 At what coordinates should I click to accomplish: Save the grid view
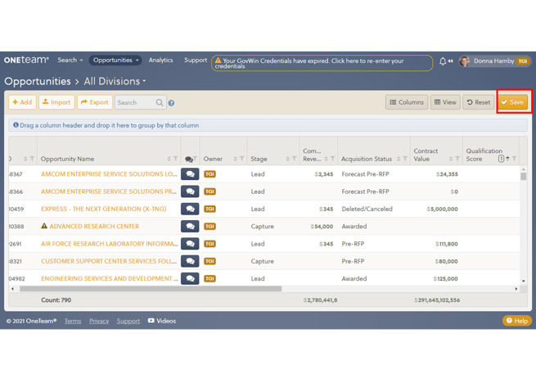512,102
